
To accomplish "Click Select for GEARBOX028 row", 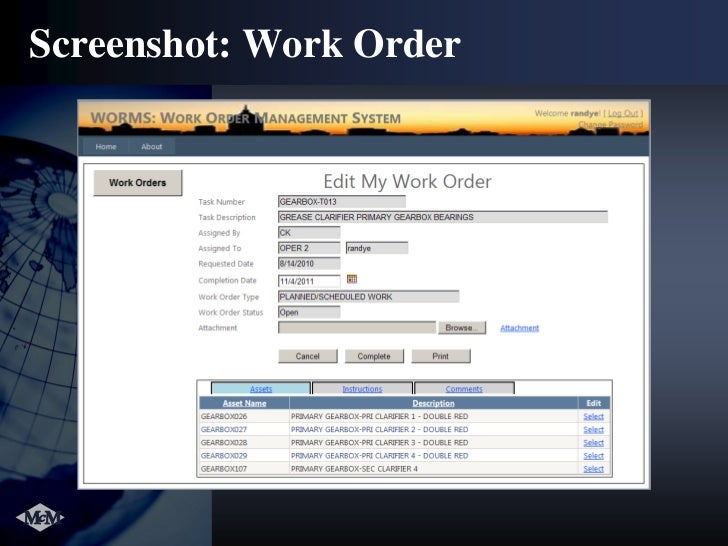I will pos(593,442).
